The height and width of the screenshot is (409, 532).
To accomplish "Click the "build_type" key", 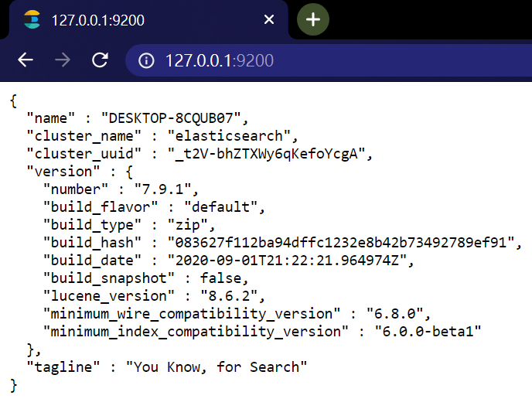I will [x=92, y=225].
